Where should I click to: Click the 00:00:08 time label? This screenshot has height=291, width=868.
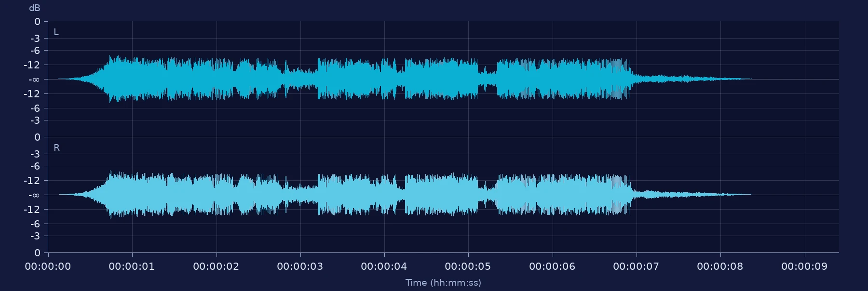(x=720, y=266)
